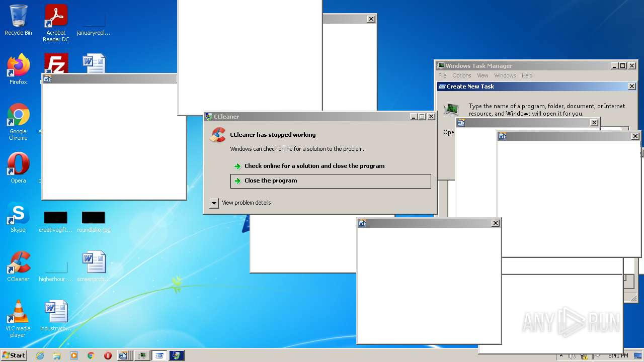Open File menu in Task Manager
The image size is (644, 362).
442,75
